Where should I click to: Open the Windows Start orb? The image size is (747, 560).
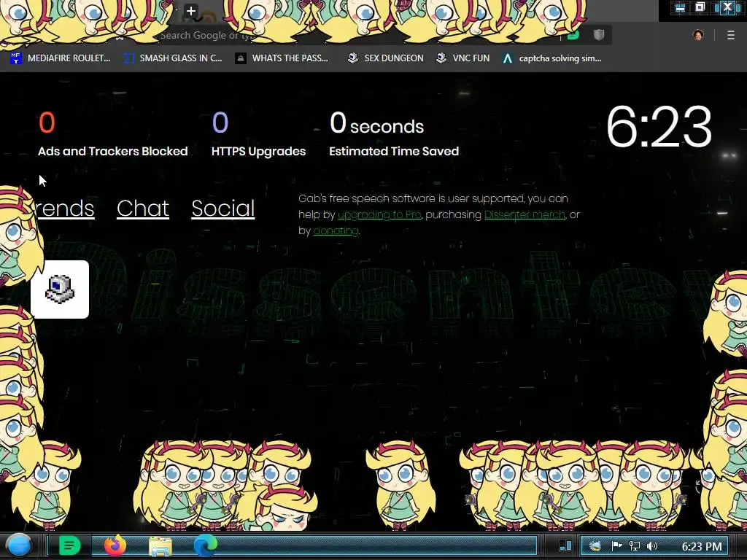(x=19, y=545)
